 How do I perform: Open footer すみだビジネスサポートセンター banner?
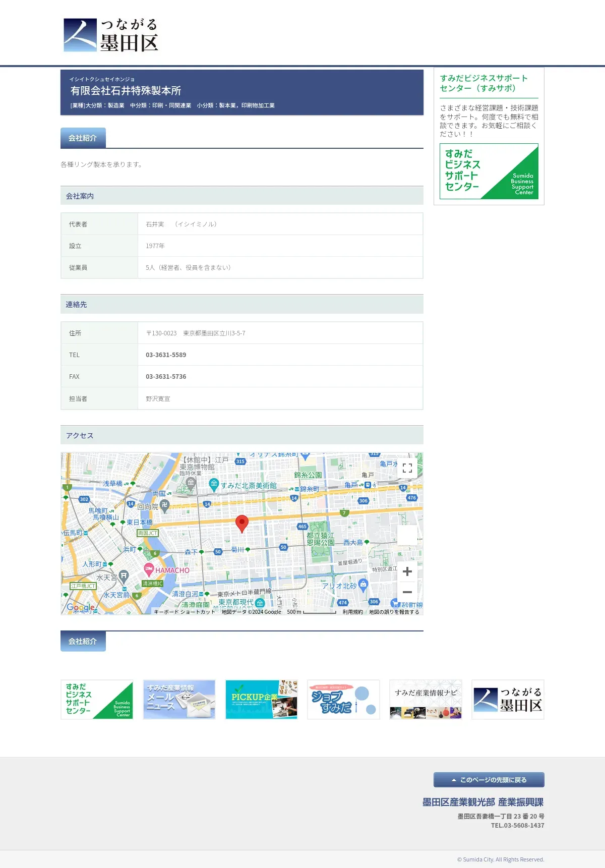tap(97, 700)
